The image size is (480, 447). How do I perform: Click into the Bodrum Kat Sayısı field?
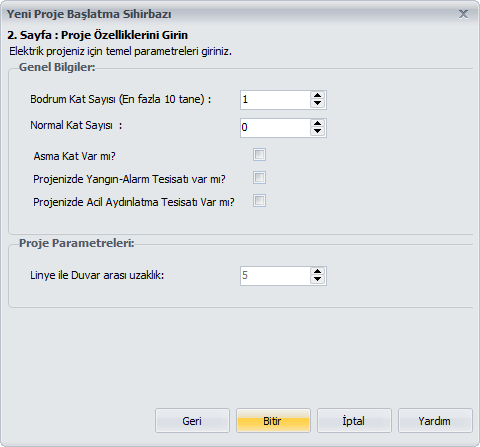tap(276, 100)
